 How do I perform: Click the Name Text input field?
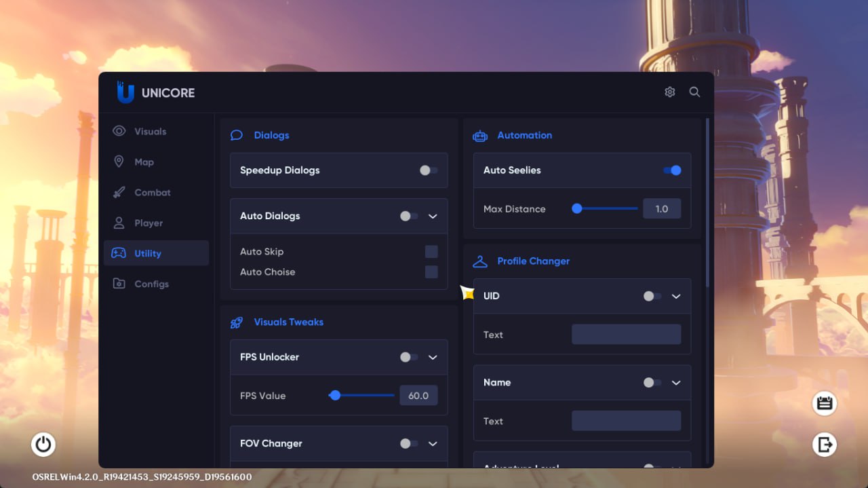point(627,421)
